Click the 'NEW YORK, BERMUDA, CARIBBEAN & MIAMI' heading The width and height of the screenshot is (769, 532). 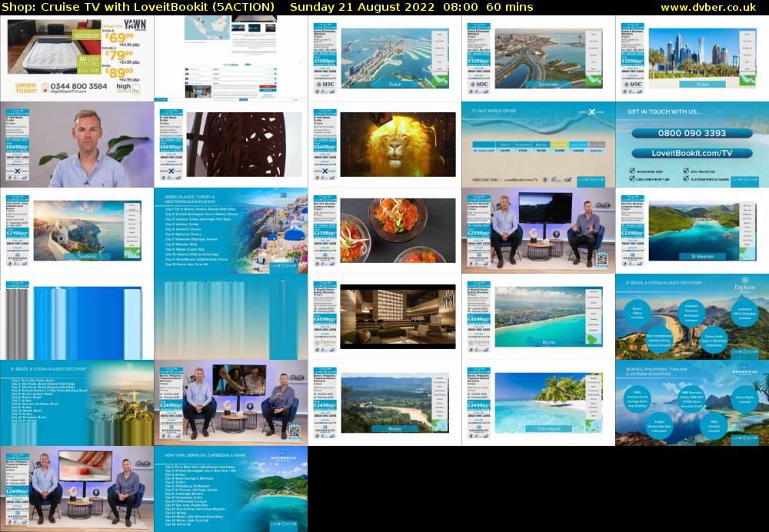point(205,456)
